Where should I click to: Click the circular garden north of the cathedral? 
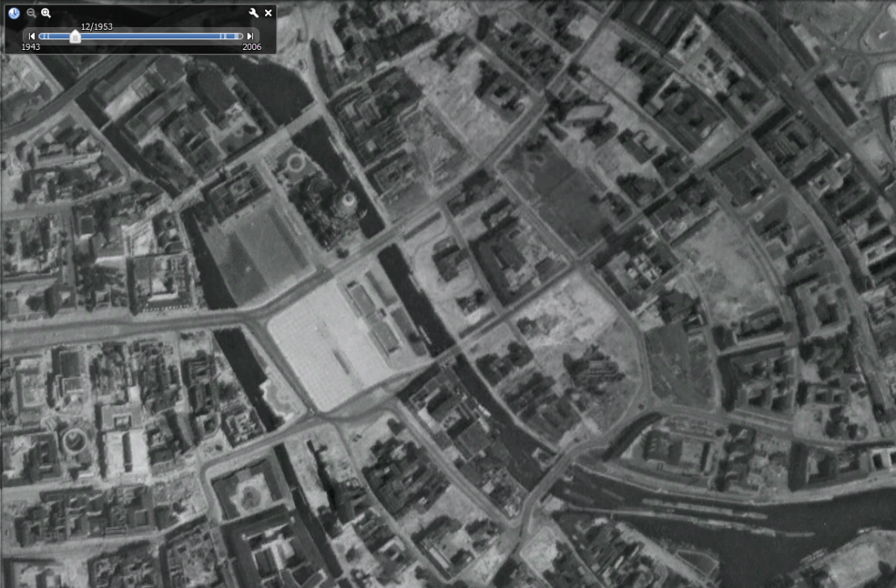296,163
